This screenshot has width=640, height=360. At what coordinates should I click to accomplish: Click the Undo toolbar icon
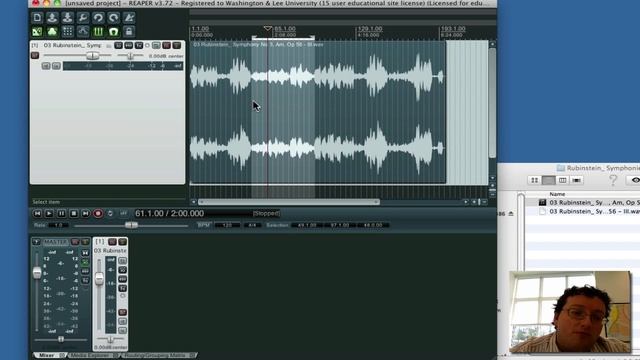[98, 18]
